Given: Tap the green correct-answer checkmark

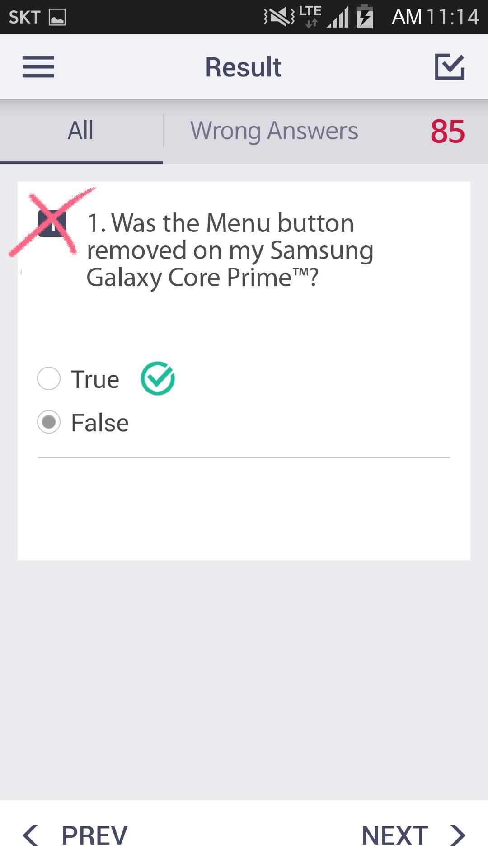Looking at the screenshot, I should (x=158, y=378).
